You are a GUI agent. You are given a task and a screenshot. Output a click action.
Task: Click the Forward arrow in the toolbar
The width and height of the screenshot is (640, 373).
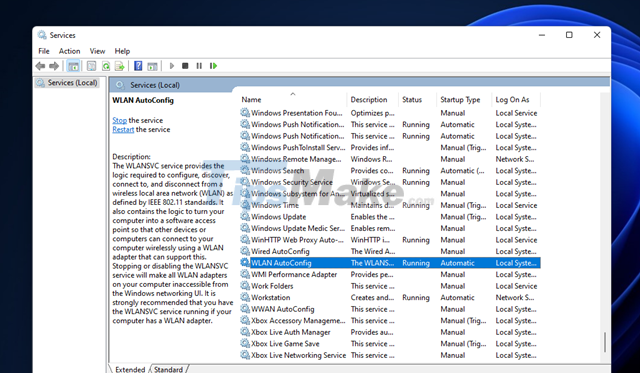54,66
